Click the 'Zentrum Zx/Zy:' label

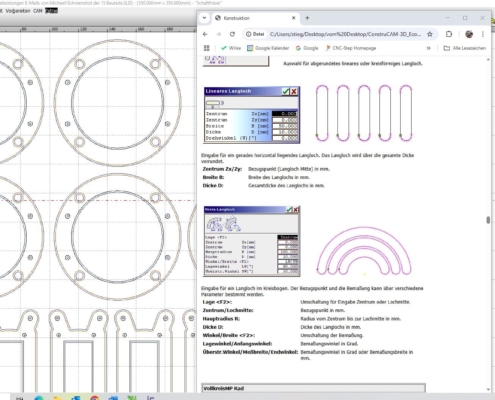click(x=222, y=169)
